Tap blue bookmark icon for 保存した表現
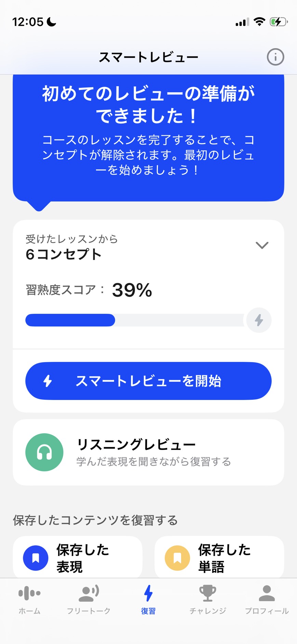Image resolution: width=297 pixels, height=644 pixels. (36, 558)
